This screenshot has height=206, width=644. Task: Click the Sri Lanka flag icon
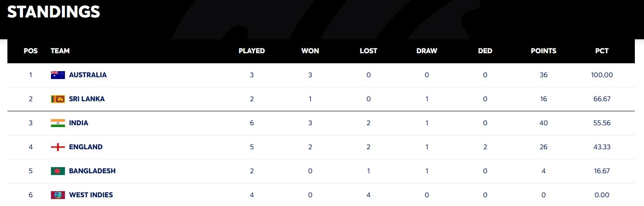(58, 99)
